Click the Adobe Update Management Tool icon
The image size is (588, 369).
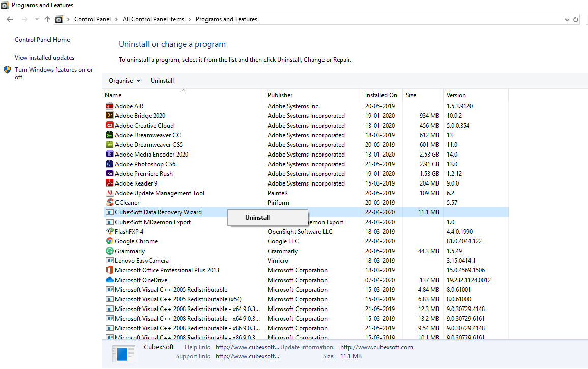pos(109,193)
